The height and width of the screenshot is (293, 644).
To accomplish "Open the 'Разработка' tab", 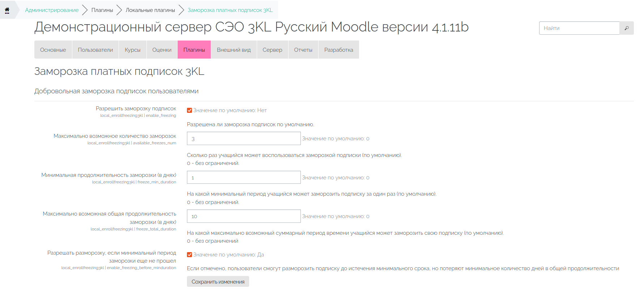I will 338,50.
